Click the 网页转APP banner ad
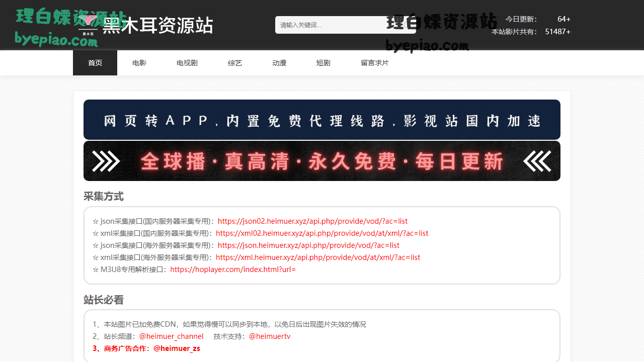 click(x=322, y=120)
